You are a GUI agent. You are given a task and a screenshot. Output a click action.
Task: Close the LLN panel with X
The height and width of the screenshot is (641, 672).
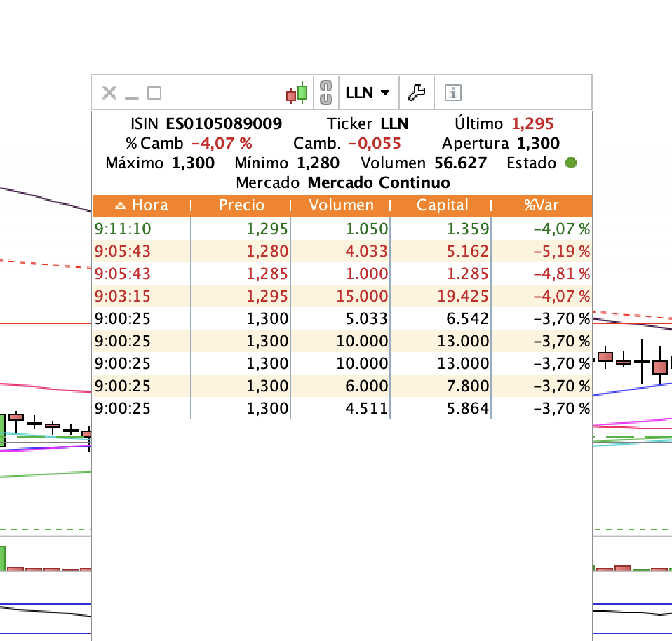(x=109, y=93)
